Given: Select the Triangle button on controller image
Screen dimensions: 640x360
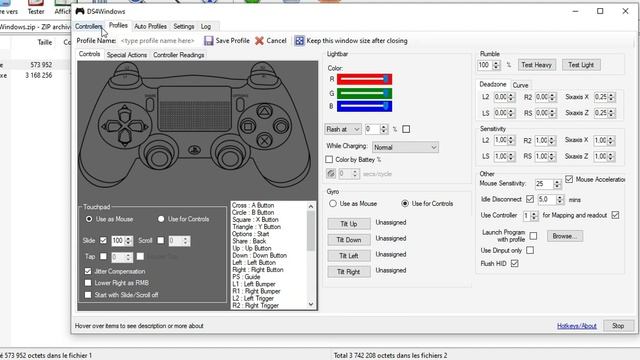Looking at the screenshot, I should coord(264,111).
